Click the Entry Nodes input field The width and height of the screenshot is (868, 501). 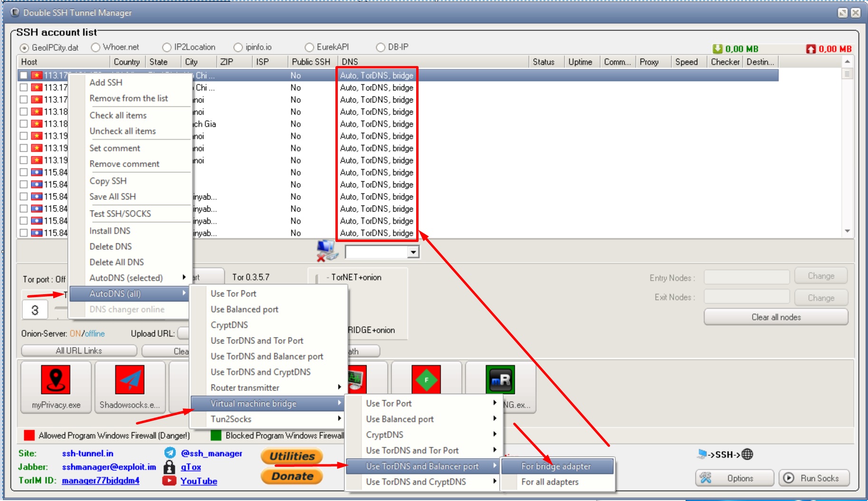746,277
